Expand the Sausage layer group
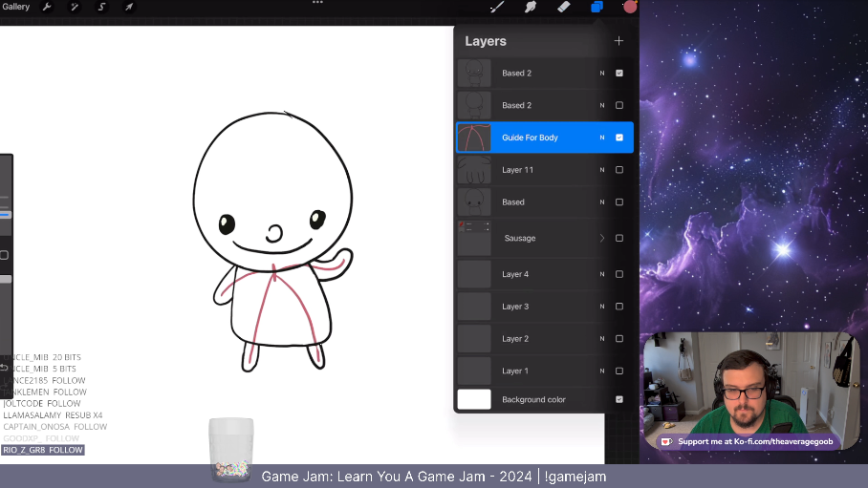The image size is (868, 488). point(602,238)
